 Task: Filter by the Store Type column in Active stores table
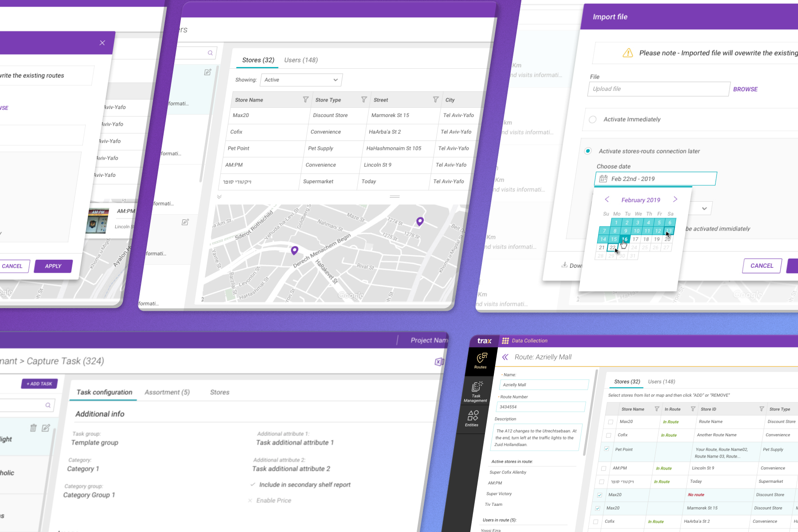[x=364, y=100]
